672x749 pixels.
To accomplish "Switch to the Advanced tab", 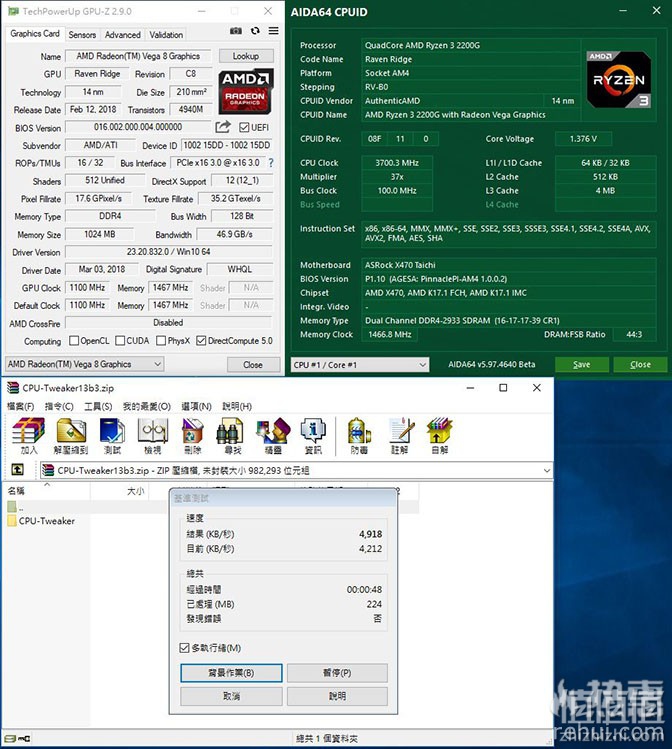I will coord(123,35).
